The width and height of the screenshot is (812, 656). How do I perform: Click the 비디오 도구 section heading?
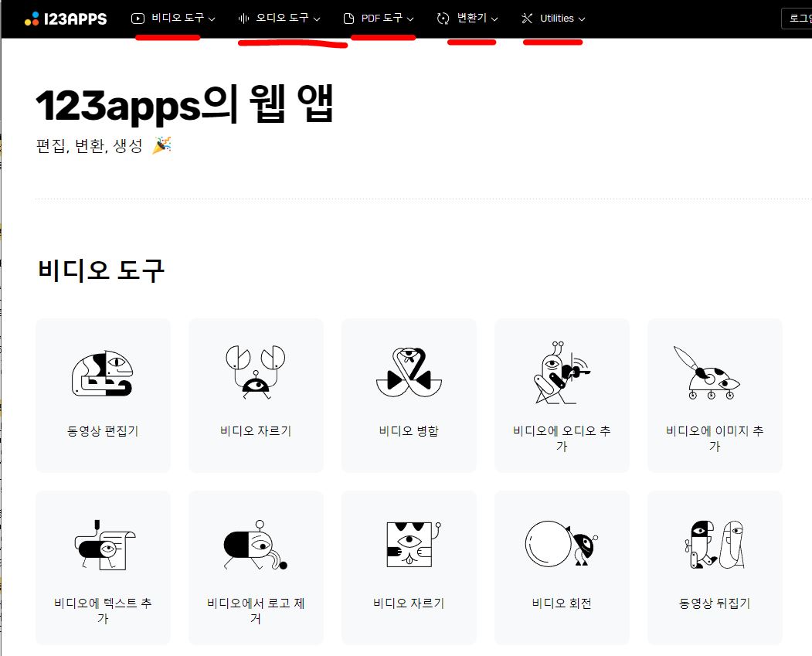pos(101,270)
